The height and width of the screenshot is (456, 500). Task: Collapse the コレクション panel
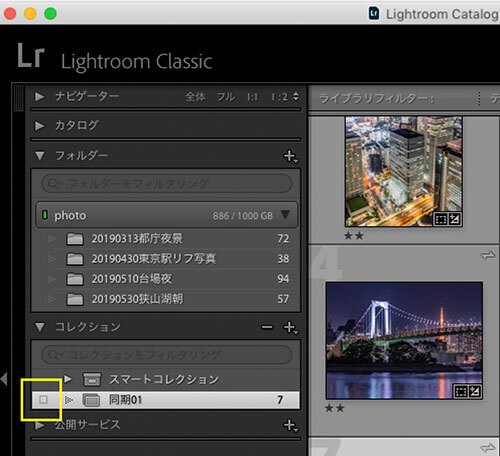[x=40, y=327]
